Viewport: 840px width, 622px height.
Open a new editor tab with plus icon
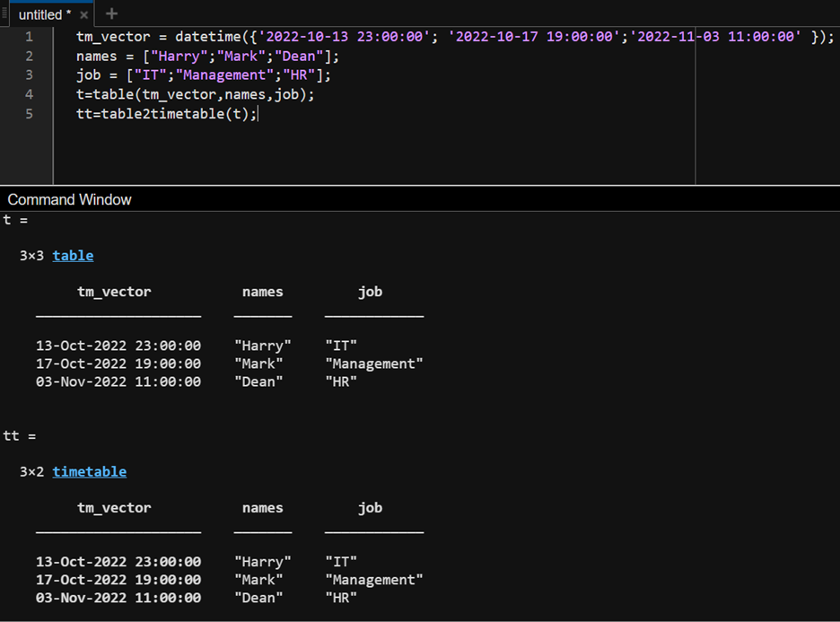point(111,14)
